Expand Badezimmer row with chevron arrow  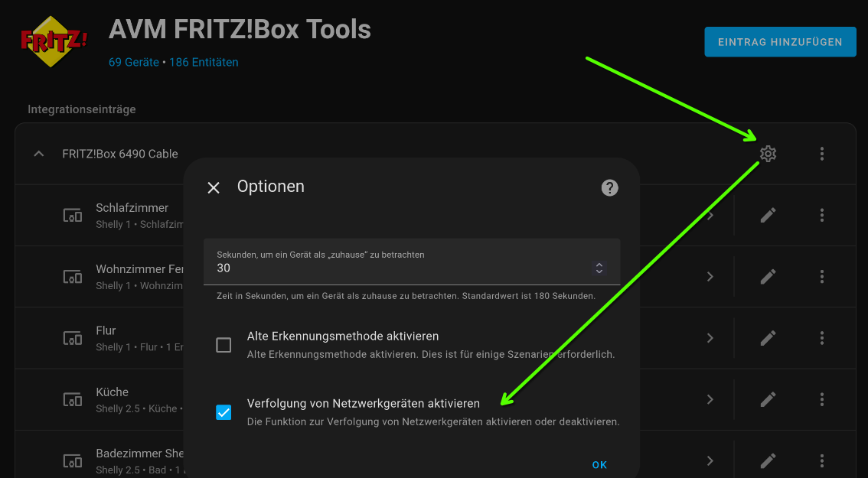pyautogui.click(x=710, y=461)
